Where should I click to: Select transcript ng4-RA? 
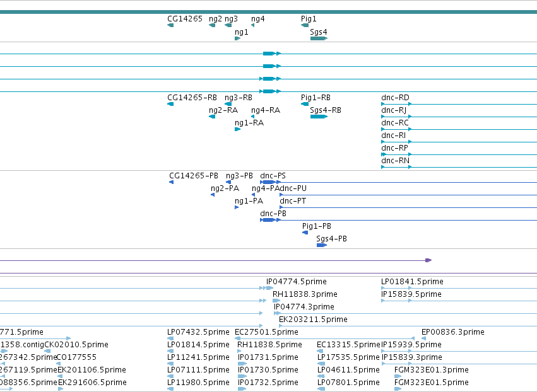click(x=266, y=110)
